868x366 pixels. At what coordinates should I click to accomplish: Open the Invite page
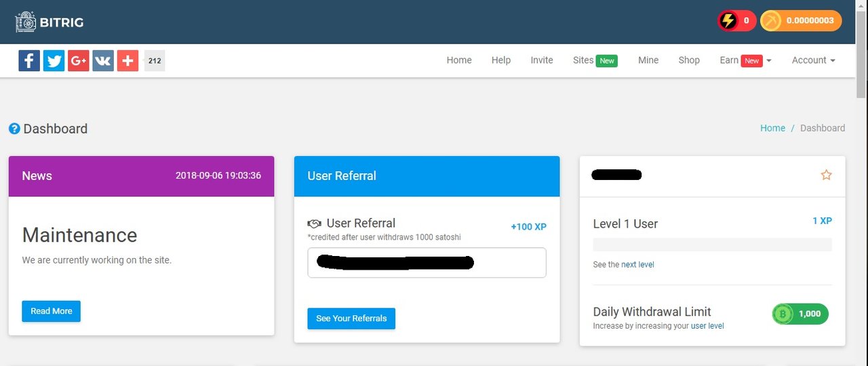click(x=542, y=60)
